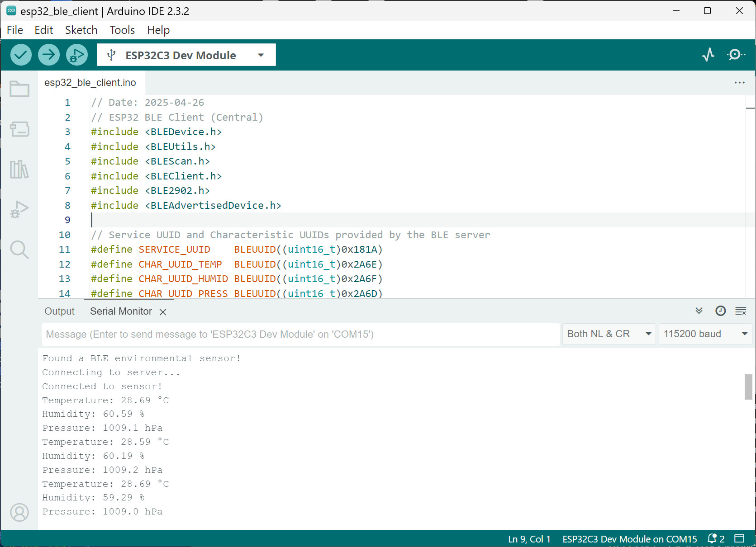Click 'Humidity: 60.59 %' output line
Viewport: 756px width, 547px height.
pos(93,414)
